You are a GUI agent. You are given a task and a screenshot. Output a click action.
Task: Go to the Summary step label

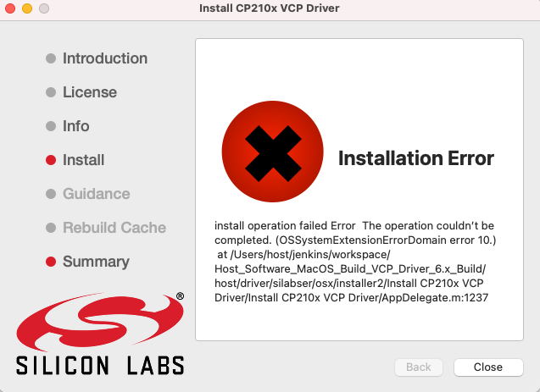(96, 262)
